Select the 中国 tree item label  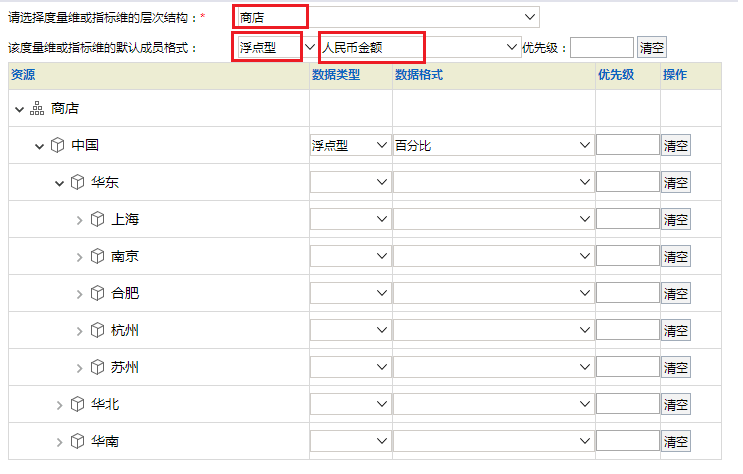click(85, 145)
